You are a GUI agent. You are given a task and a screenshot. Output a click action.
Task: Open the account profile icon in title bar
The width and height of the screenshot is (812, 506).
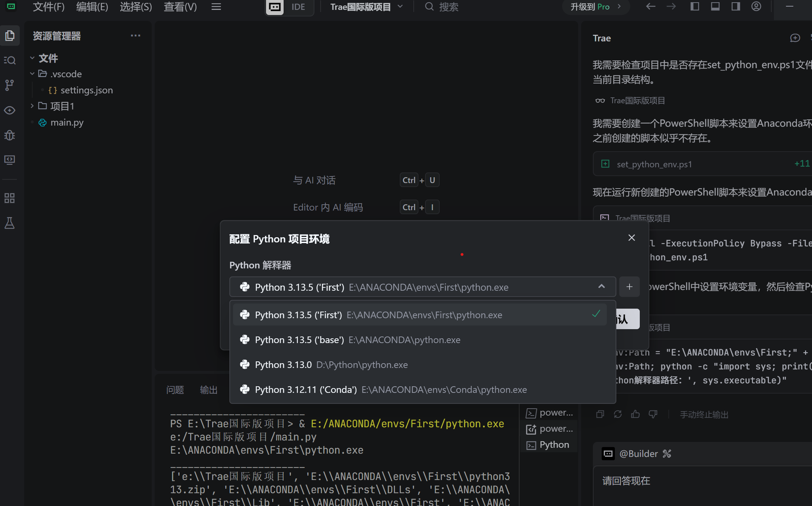pos(756,7)
